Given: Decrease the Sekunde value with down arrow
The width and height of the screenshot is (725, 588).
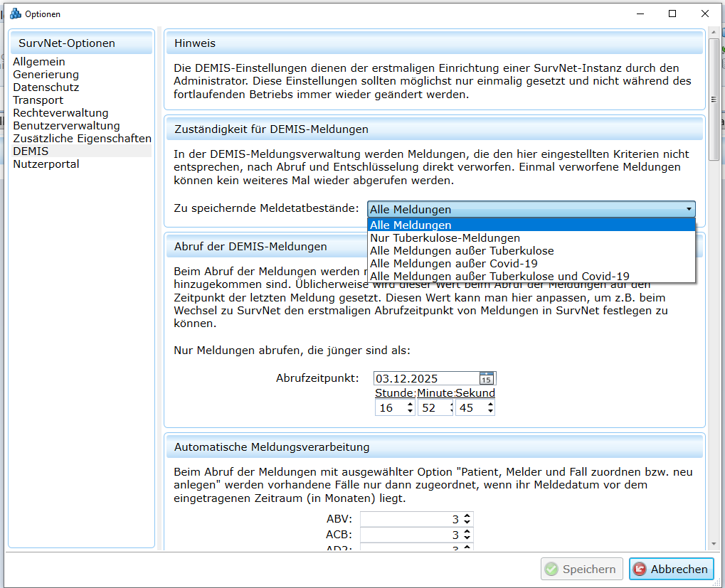Looking at the screenshot, I should coord(489,411).
